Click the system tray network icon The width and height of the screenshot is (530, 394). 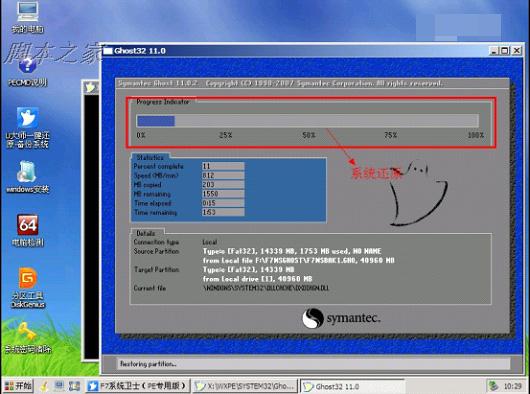click(x=493, y=386)
